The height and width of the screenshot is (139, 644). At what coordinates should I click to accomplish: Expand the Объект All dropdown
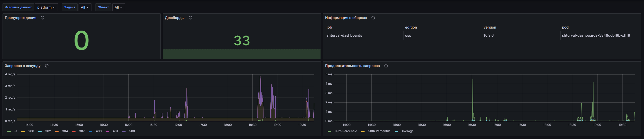coord(118,7)
